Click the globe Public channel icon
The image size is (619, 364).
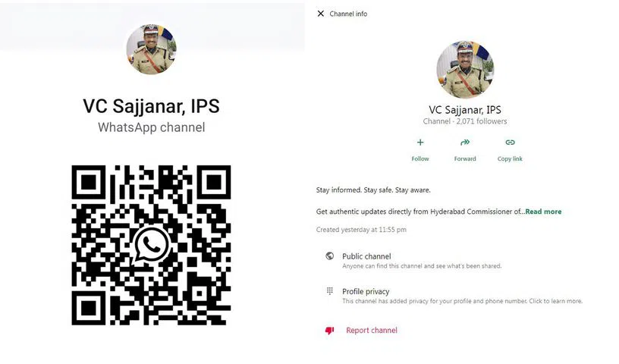click(x=330, y=256)
